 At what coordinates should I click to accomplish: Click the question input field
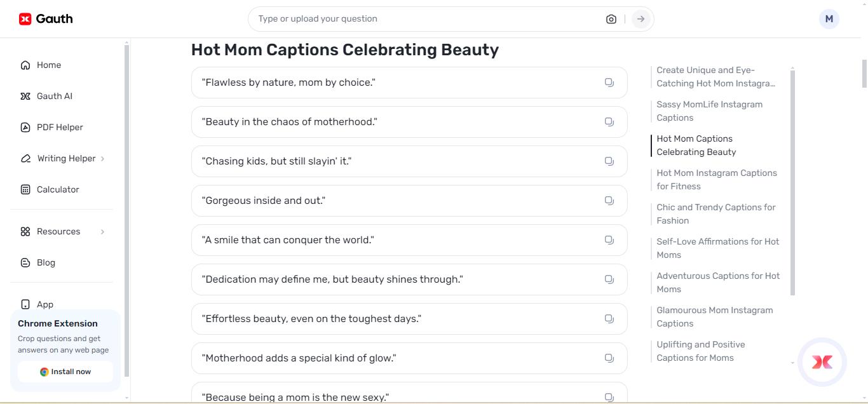point(413,18)
